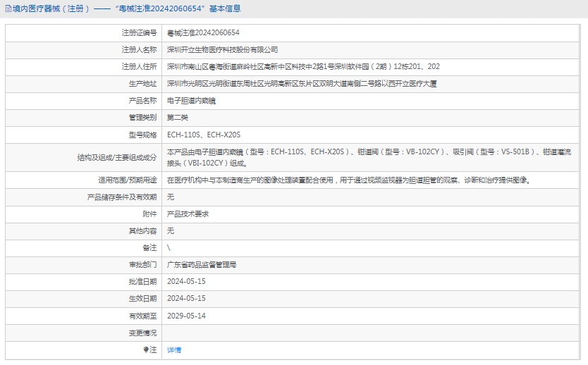Click the expiry date 2029-05-14
The width and height of the screenshot is (588, 365).
pos(186,316)
